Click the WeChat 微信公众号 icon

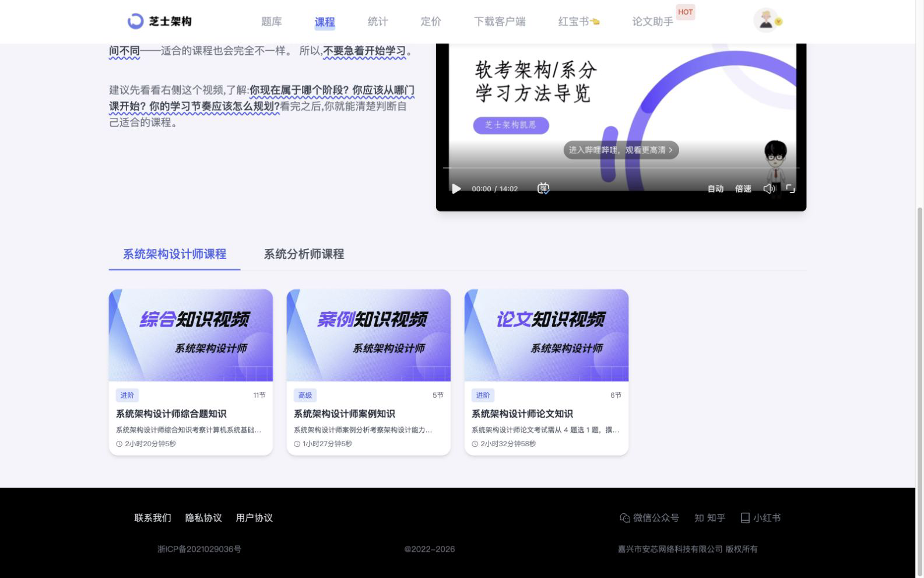[x=625, y=518]
